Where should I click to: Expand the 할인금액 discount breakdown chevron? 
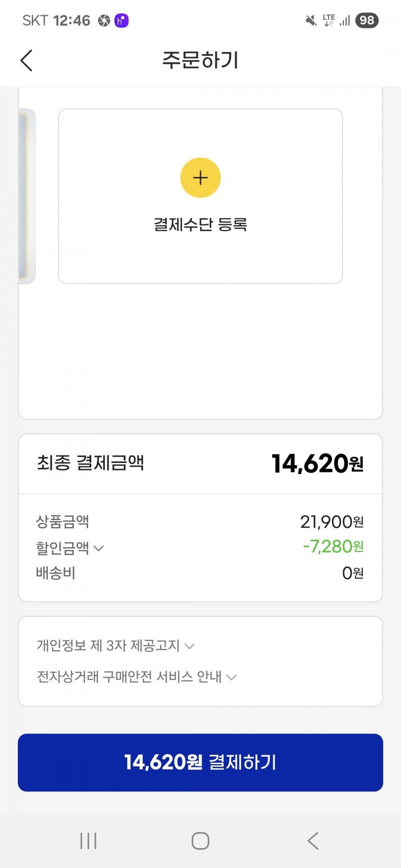[x=99, y=548]
